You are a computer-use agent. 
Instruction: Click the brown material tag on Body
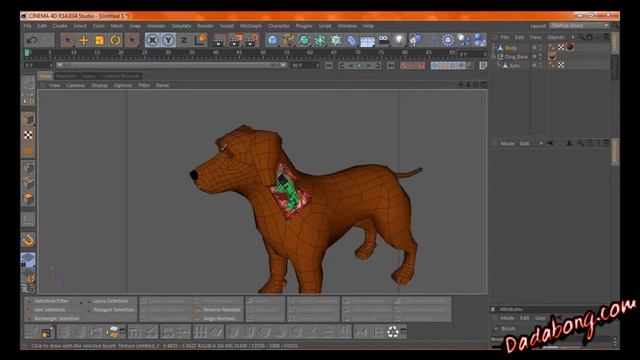coord(570,47)
